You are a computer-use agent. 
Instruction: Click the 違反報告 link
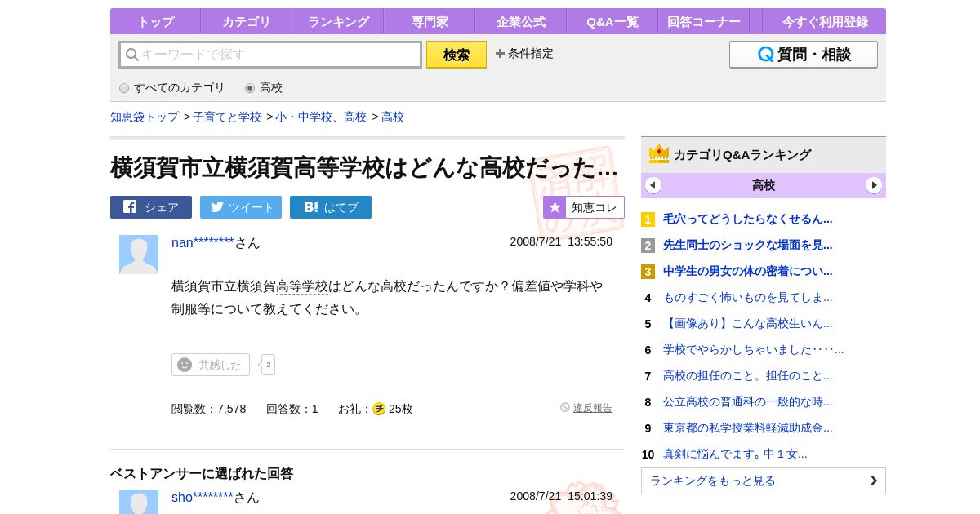pyautogui.click(x=593, y=408)
